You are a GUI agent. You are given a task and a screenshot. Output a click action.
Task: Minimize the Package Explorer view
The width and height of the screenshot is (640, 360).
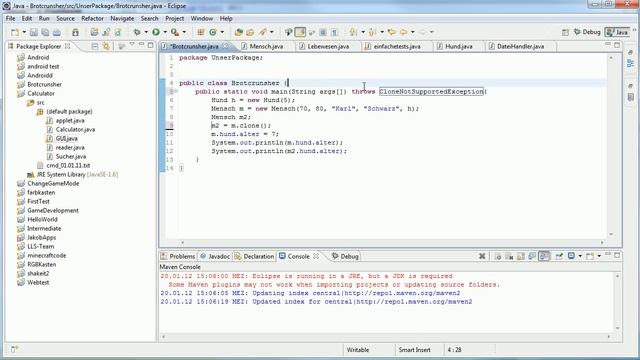[141, 45]
